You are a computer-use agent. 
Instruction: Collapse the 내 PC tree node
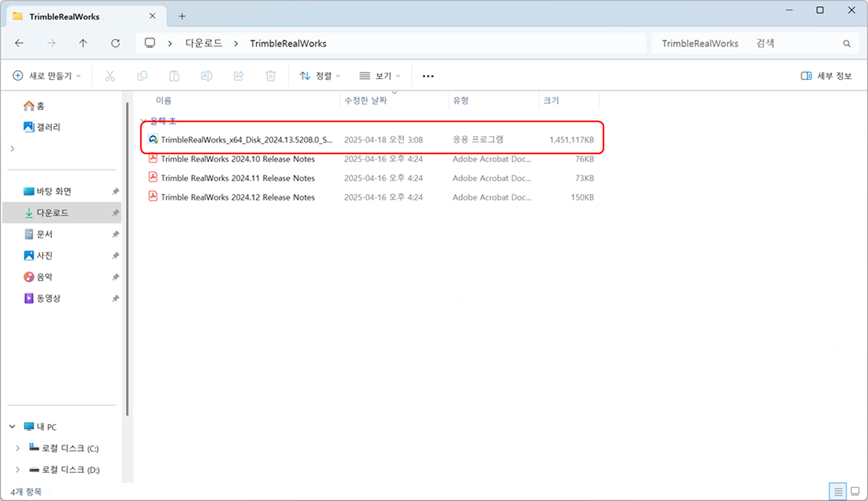coord(12,427)
